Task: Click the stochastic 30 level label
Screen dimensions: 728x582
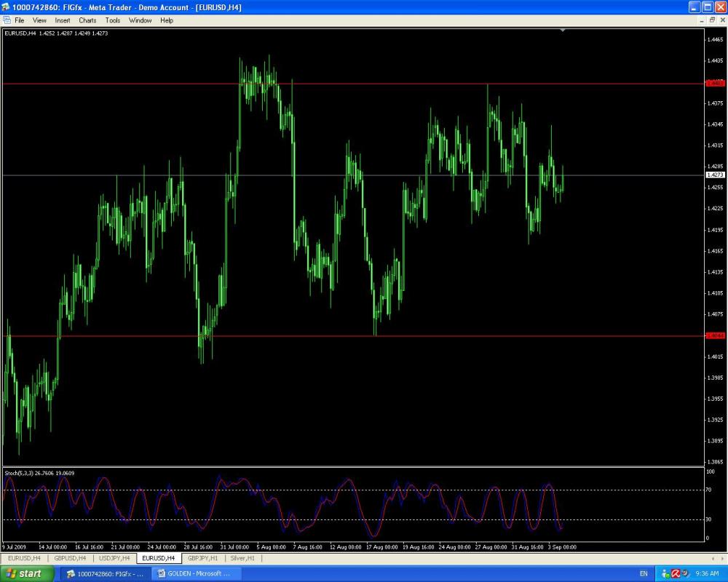Action: point(708,519)
